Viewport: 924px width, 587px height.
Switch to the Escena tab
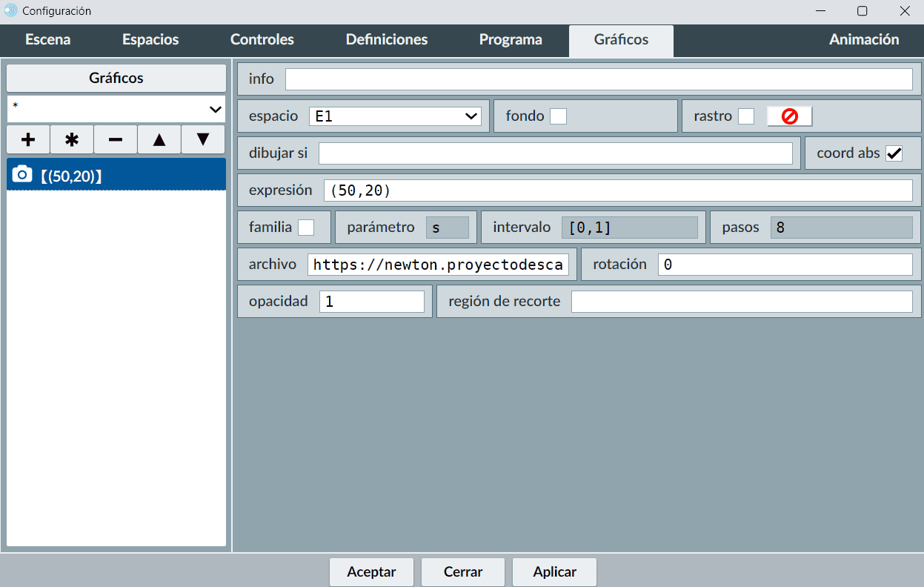pyautogui.click(x=48, y=40)
